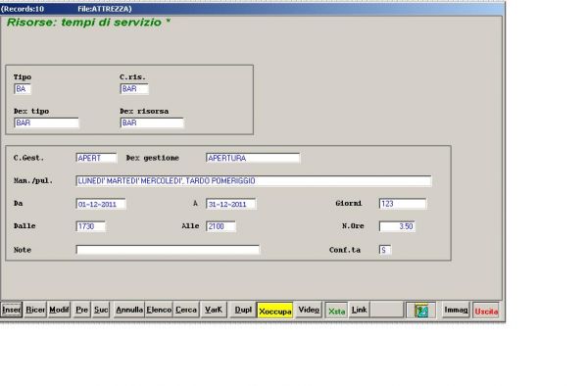The image size is (588, 386).
Task: Open the Elenco list button
Action: [159, 310]
